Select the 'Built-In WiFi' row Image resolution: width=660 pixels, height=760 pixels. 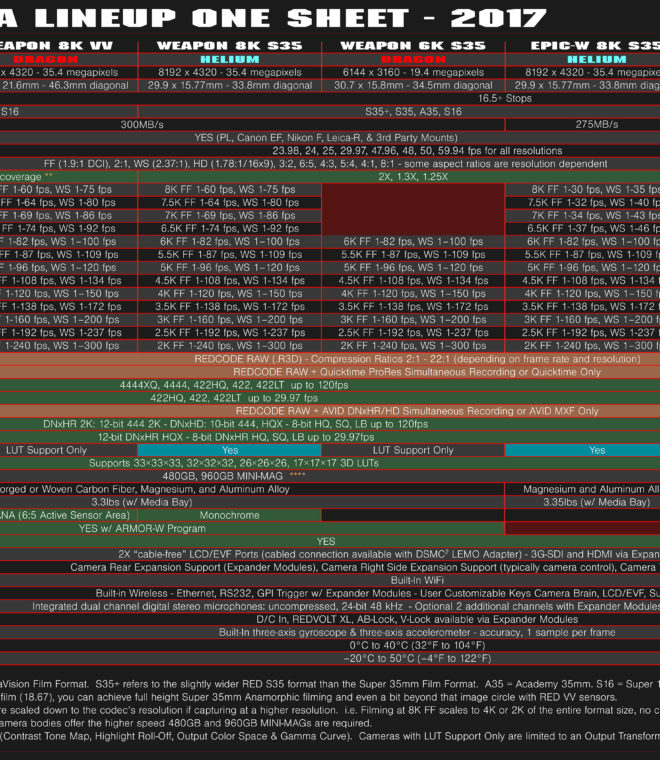coord(330,581)
